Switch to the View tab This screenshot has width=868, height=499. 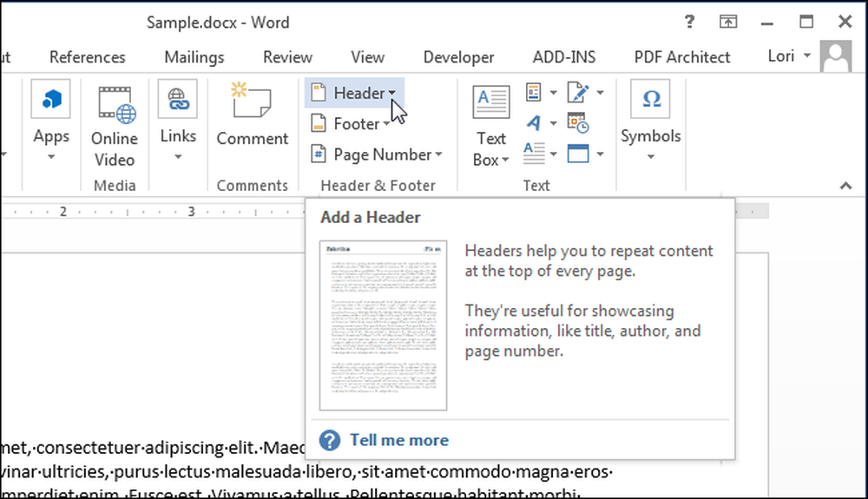click(367, 57)
